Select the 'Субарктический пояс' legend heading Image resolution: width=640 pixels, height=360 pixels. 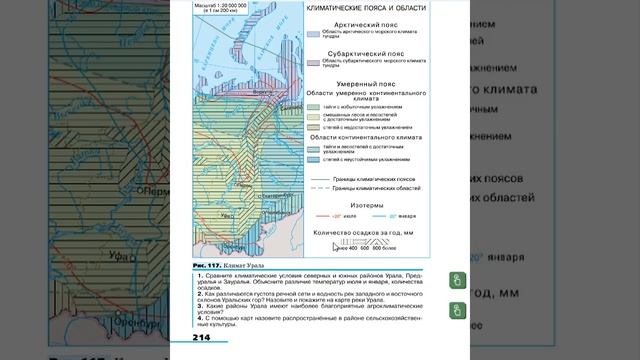coord(366,53)
